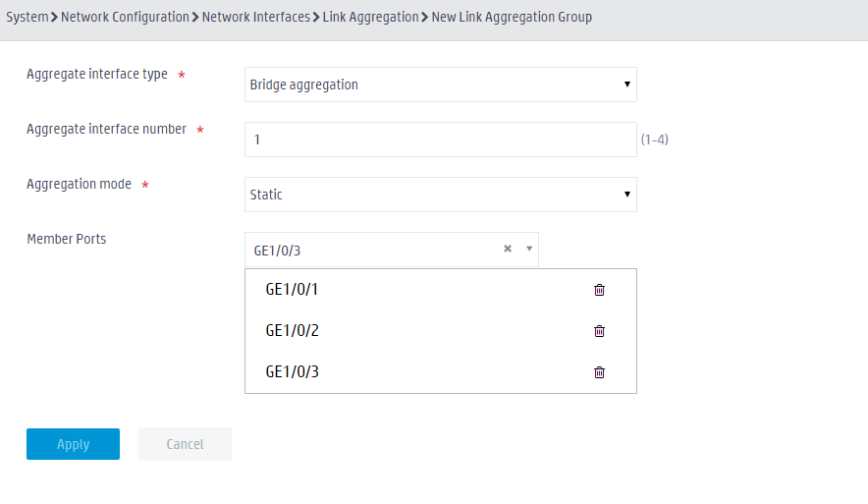
Task: Open the Member Ports dropdown arrow
Action: (529, 249)
